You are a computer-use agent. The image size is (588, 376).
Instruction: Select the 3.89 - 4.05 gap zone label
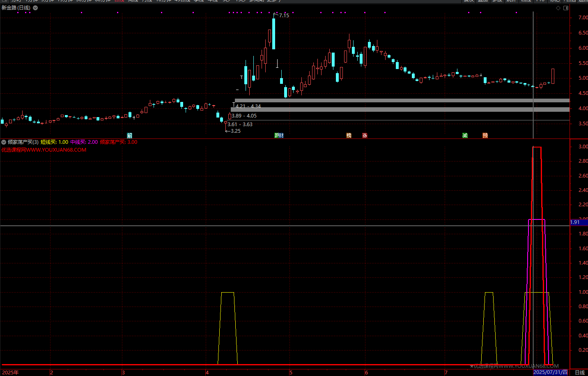point(244,116)
